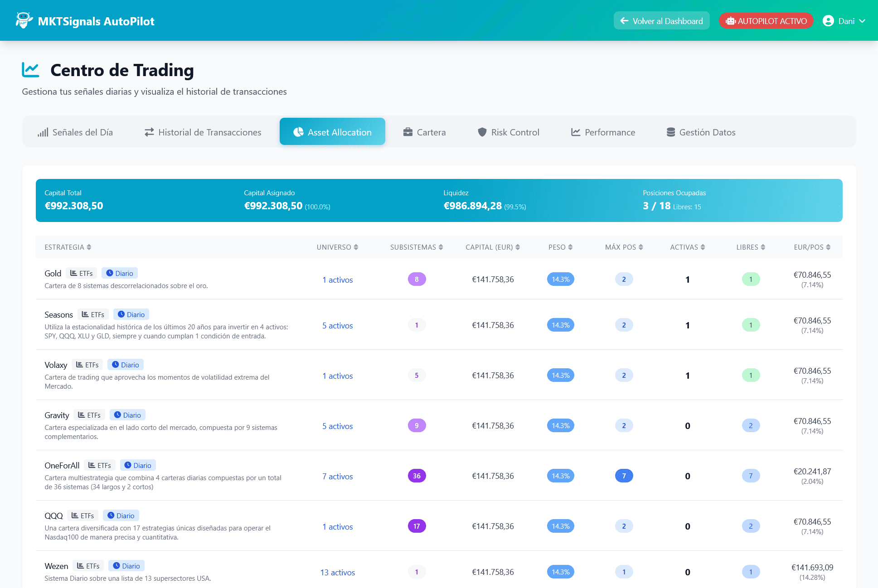Click the 14.3% peso badge in QQQ row
The image size is (878, 588).
tap(560, 526)
